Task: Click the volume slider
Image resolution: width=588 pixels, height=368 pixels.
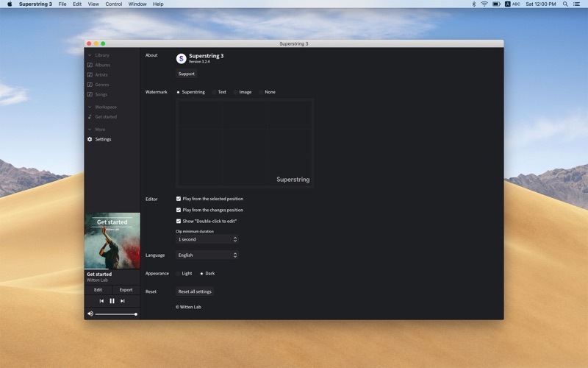Action: (115, 314)
